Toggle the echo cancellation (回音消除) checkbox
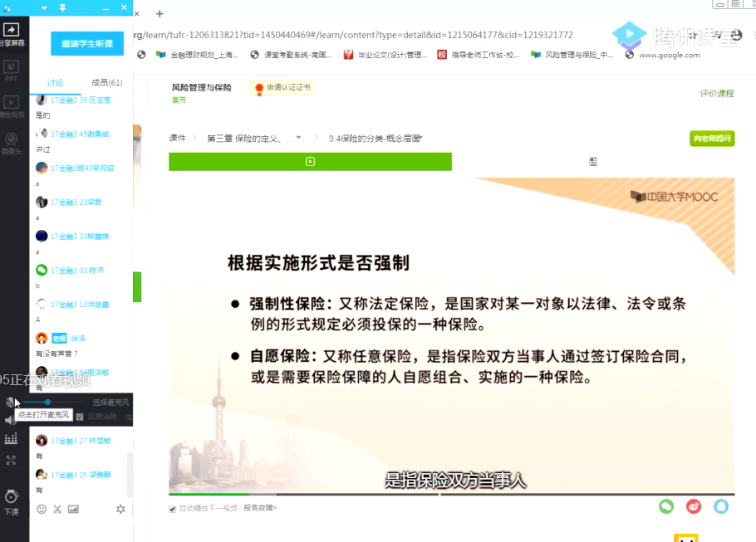The image size is (756, 542). pyautogui.click(x=80, y=416)
